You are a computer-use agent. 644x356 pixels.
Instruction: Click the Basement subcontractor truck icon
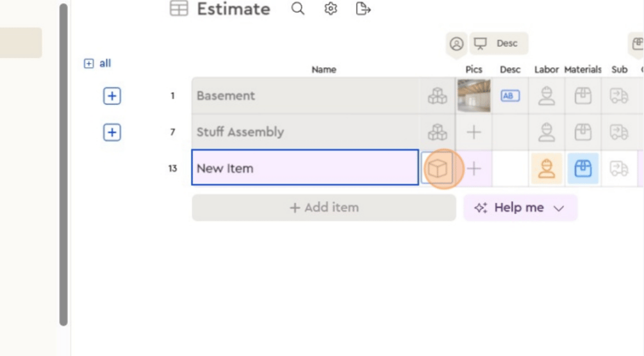tap(619, 95)
